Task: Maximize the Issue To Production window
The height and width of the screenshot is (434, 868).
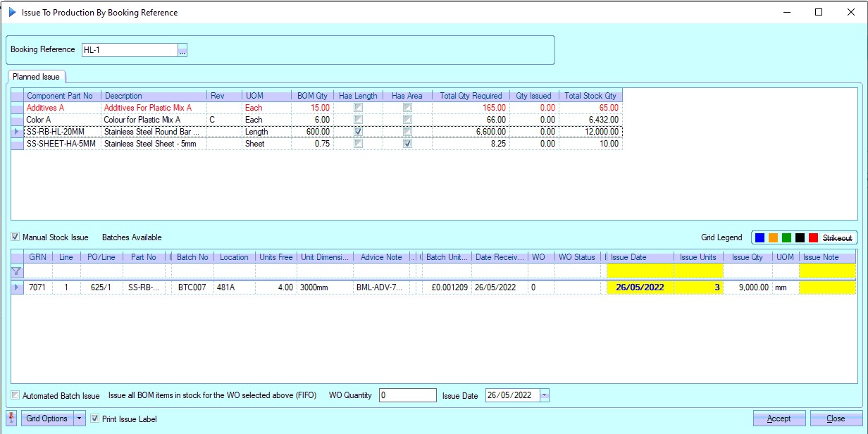Action: point(818,12)
